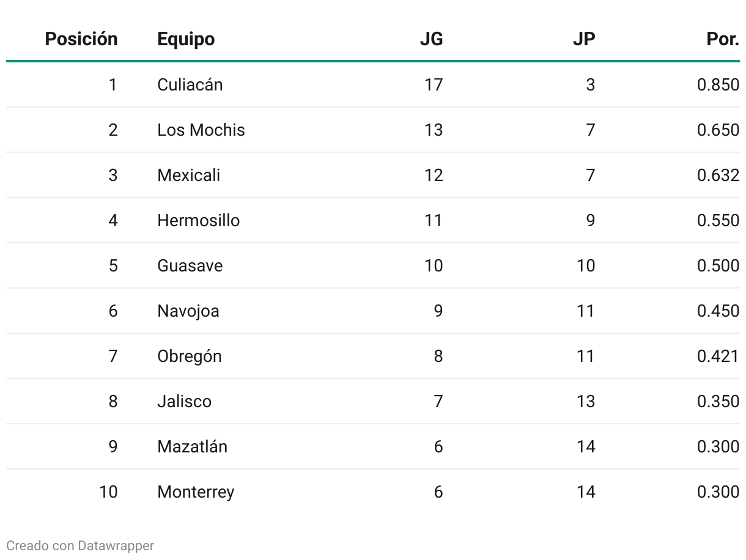Click the Mexicali team row
746x560 pixels.
pyautogui.click(x=373, y=175)
